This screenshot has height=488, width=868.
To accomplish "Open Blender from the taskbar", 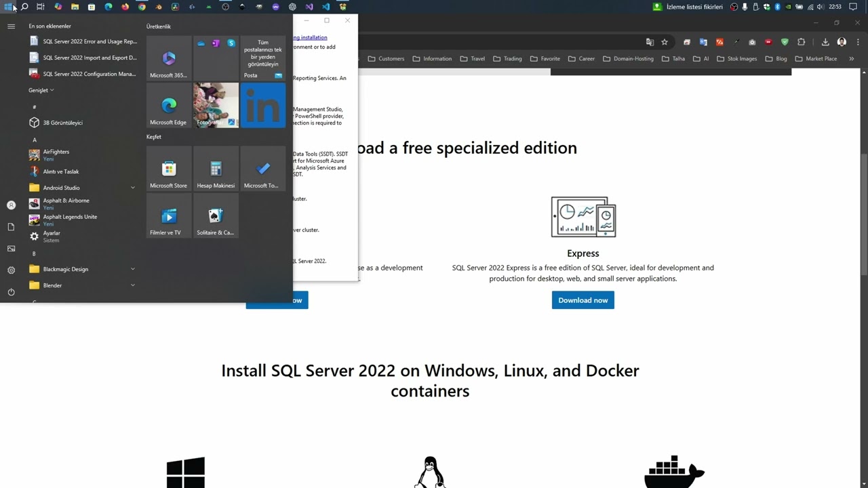I will [x=158, y=7].
